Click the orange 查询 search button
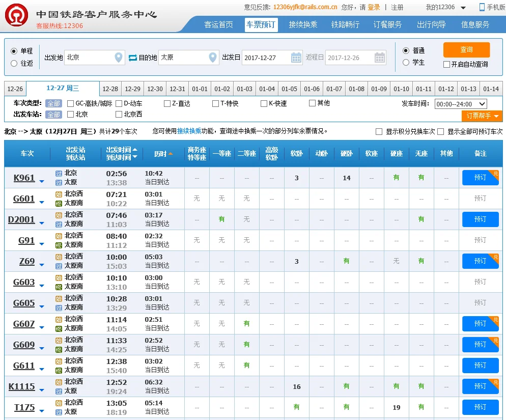This screenshot has width=506, height=420. [466, 50]
